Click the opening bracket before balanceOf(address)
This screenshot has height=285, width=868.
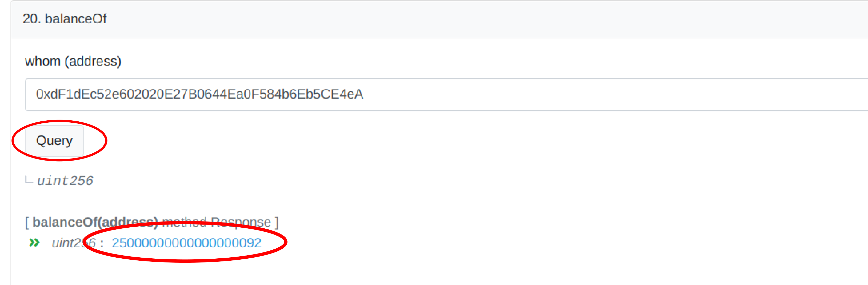click(27, 222)
